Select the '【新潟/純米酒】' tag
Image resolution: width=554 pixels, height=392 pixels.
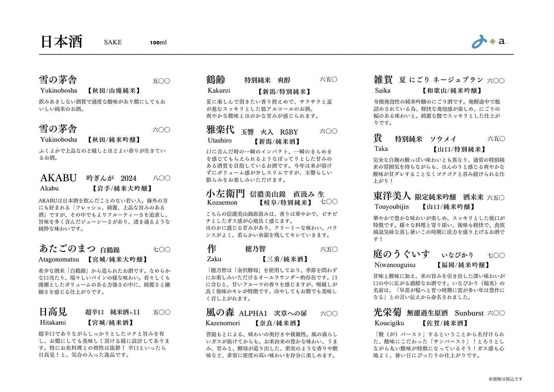coord(276,142)
